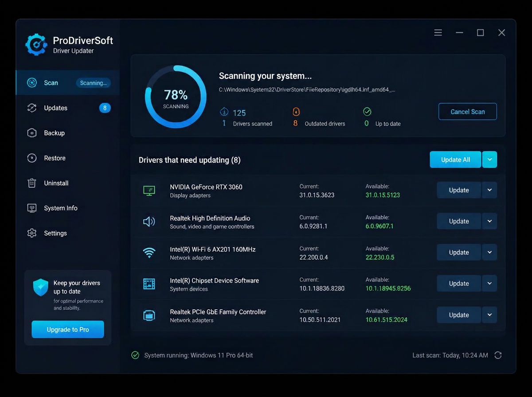Viewport: 532px width, 397px height.
Task: Click the NVIDIA display adapter monitor icon
Action: (x=149, y=191)
